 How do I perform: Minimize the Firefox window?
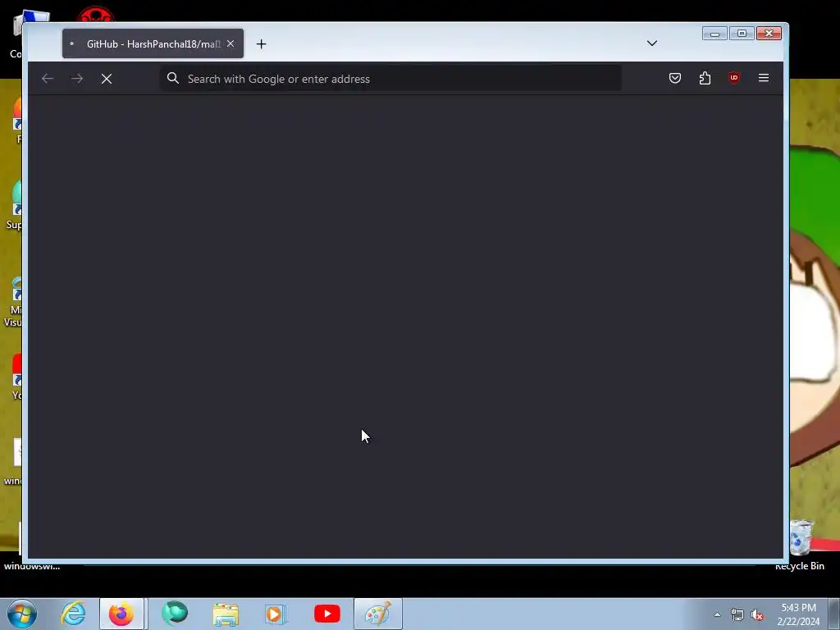(714, 34)
